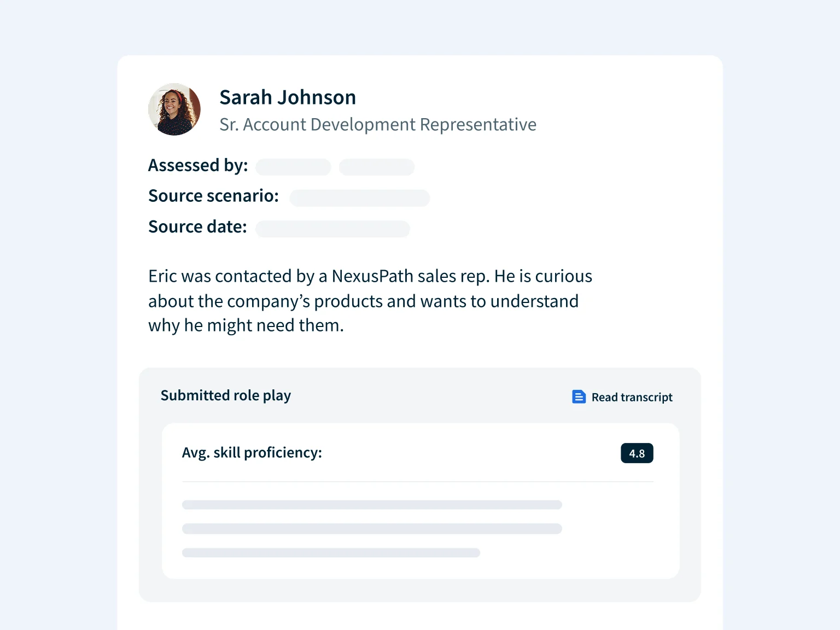Screen dimensions: 840x630
Task: Click the Avg. skill proficiency label
Action: (x=252, y=453)
